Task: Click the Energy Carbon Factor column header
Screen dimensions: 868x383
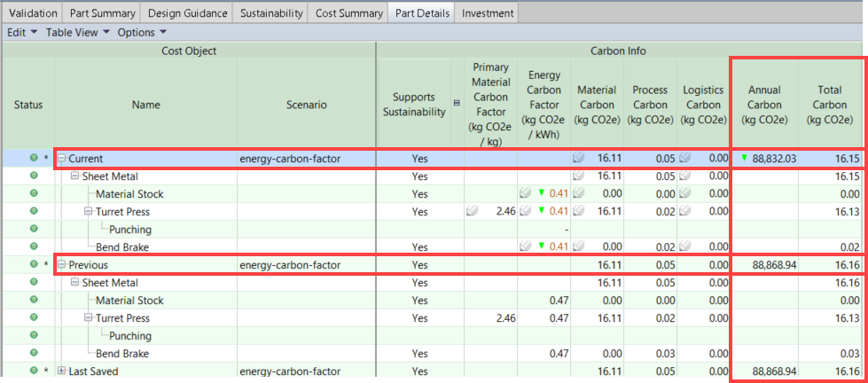Action: pos(544,105)
